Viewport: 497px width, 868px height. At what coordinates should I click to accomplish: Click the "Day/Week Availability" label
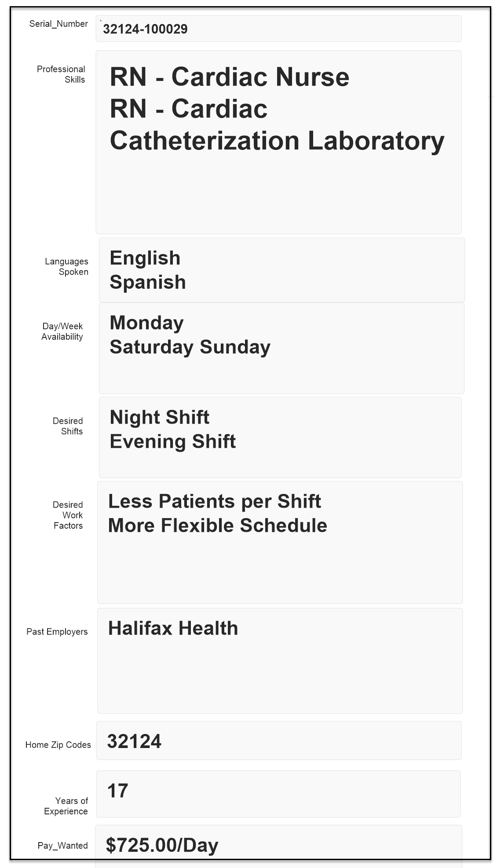(x=62, y=331)
